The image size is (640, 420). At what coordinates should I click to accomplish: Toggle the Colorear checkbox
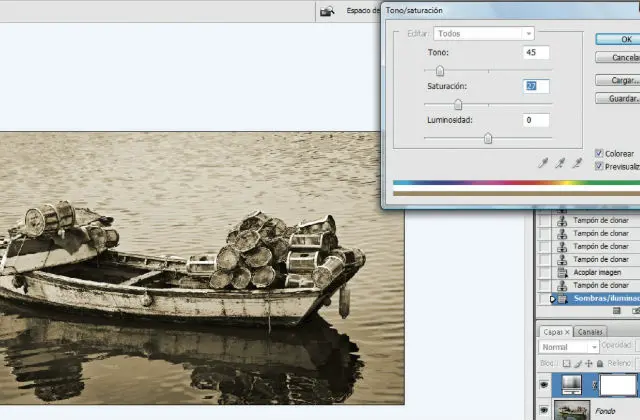coord(599,153)
